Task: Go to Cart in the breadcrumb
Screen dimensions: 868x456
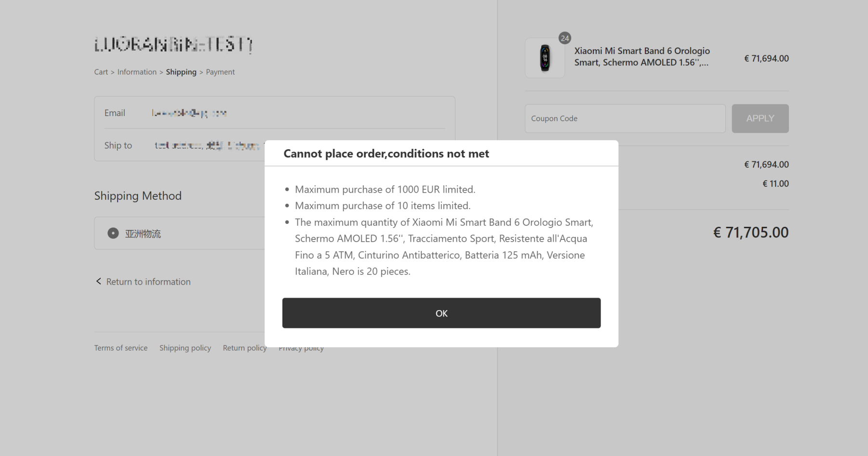Action: pyautogui.click(x=101, y=72)
